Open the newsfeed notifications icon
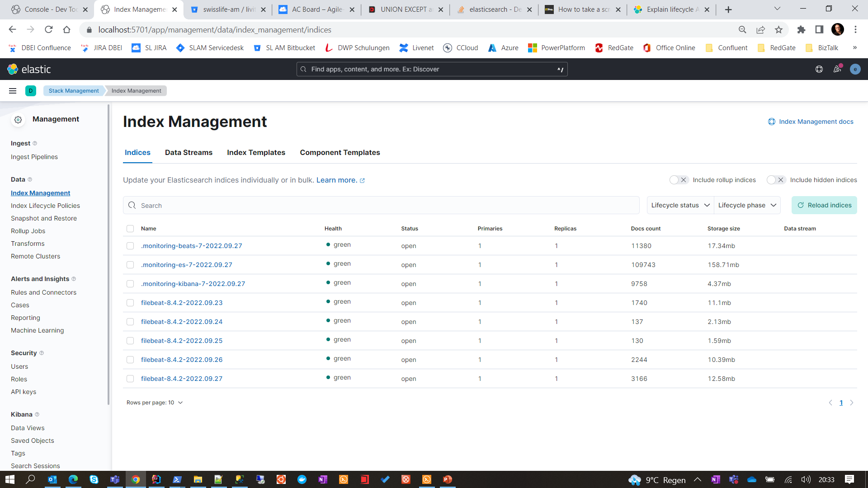This screenshot has height=488, width=868. pos(837,69)
